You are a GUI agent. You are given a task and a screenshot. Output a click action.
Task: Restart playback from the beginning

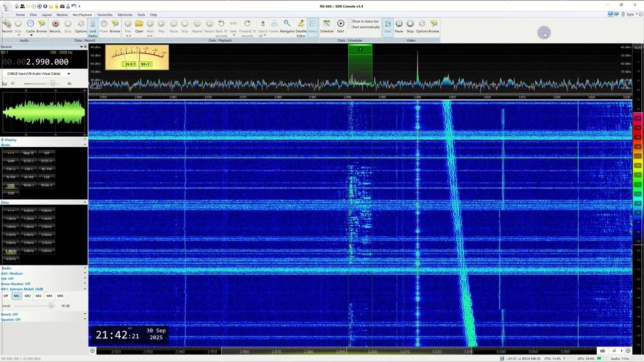(x=209, y=26)
